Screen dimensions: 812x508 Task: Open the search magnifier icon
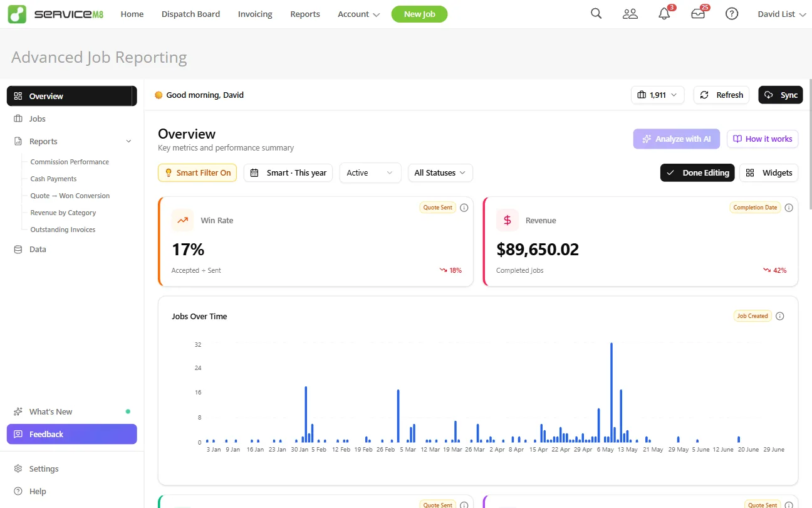[x=596, y=14]
